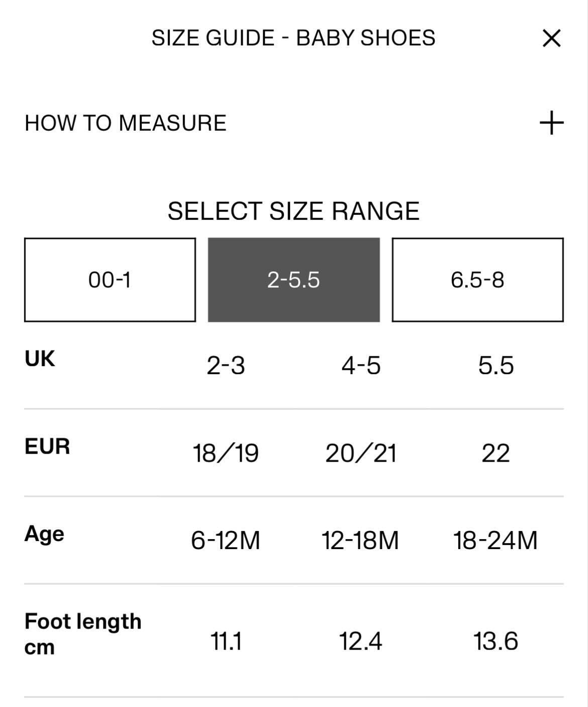Click the 18-24M age cell

pyautogui.click(x=496, y=541)
